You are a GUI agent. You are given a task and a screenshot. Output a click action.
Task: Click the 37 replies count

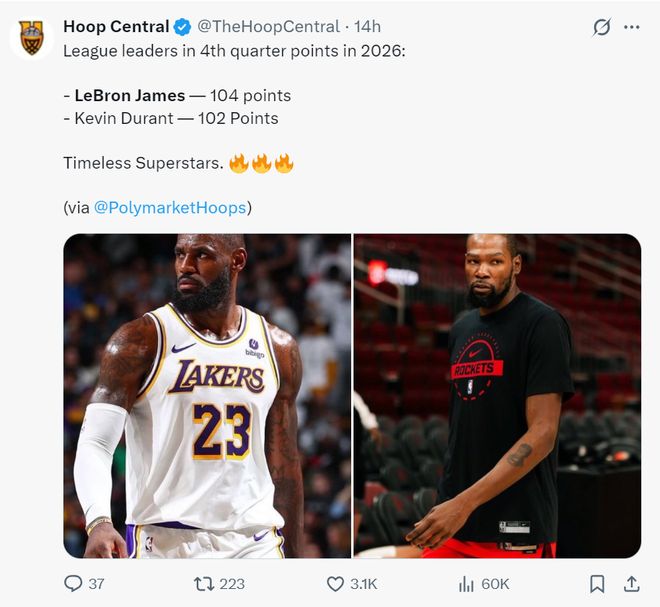pos(96,583)
